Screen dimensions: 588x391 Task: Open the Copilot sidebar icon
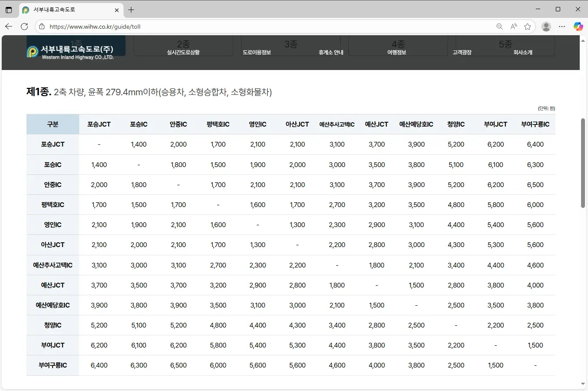click(x=578, y=27)
